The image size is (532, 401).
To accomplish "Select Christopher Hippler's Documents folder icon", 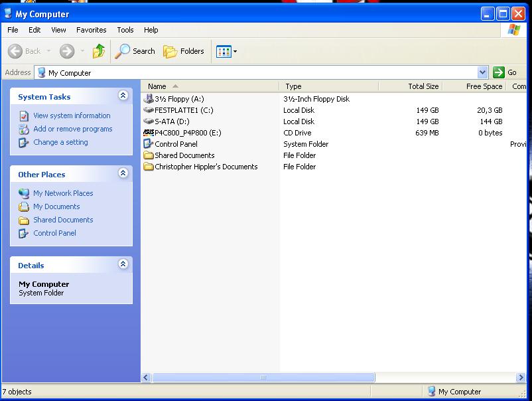I will (x=149, y=167).
